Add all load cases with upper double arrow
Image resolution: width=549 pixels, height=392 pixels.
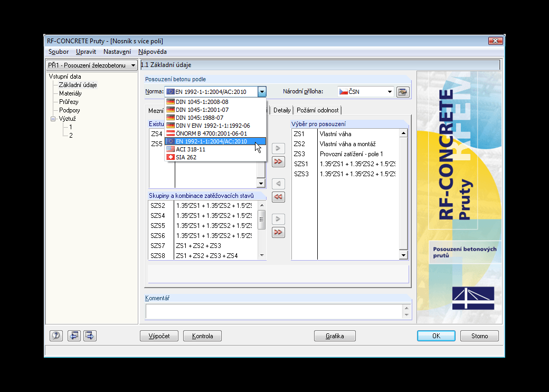pyautogui.click(x=278, y=161)
